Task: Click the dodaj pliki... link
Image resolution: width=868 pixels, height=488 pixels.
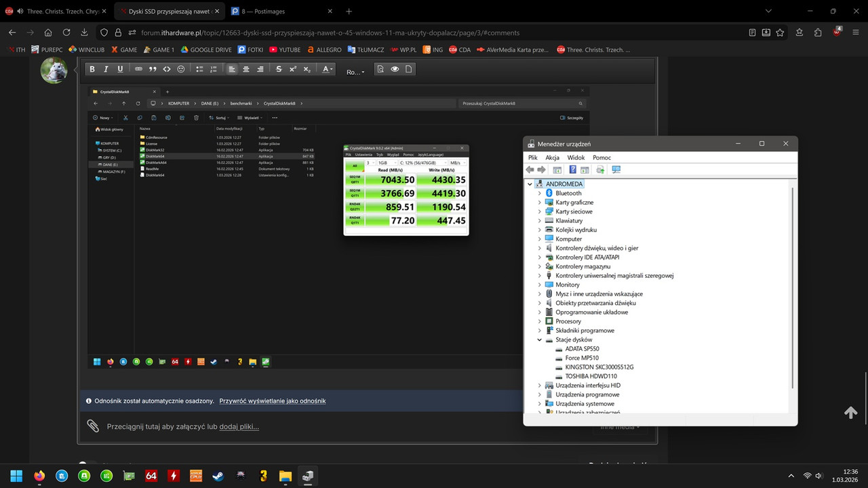Action: pyautogui.click(x=239, y=426)
